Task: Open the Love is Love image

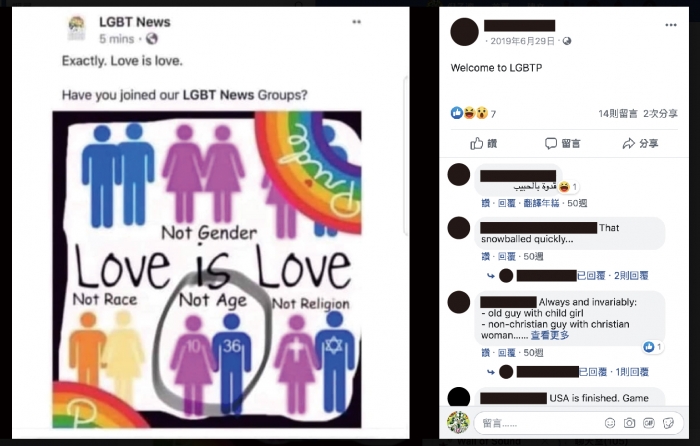Action: pos(207,269)
